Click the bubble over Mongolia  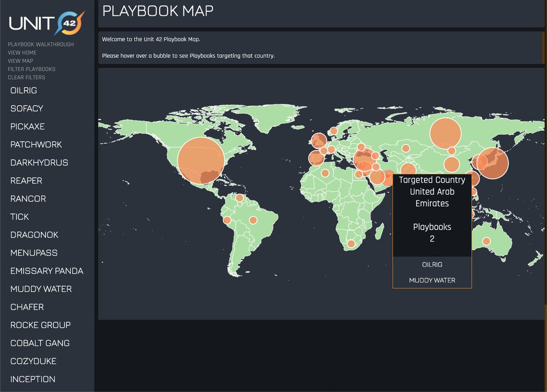pyautogui.click(x=451, y=151)
